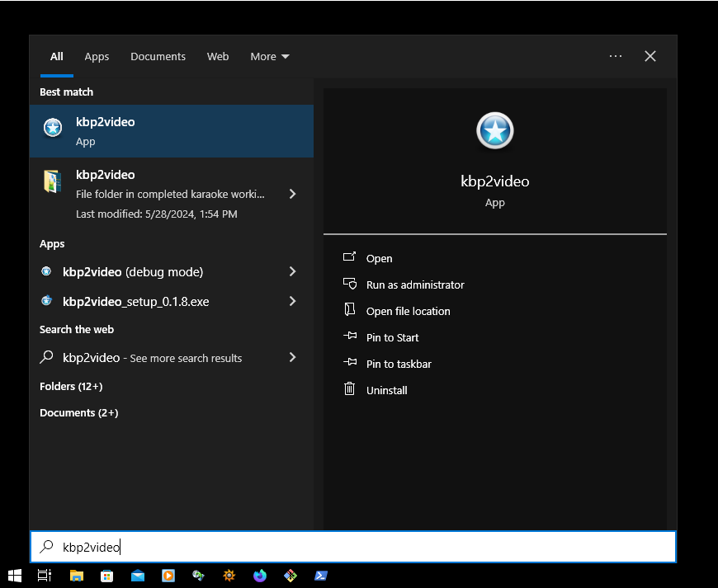The height and width of the screenshot is (588, 718).
Task: Switch to the Apps tab
Action: tap(97, 56)
